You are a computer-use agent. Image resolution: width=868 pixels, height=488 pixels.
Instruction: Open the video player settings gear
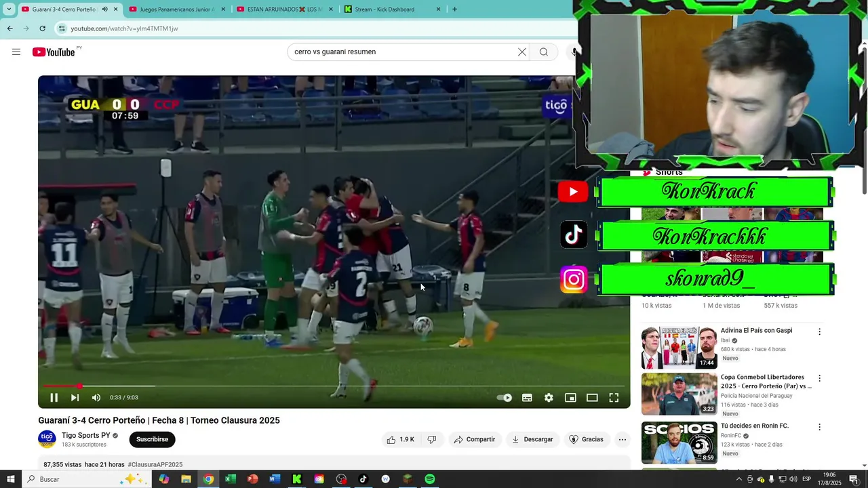549,398
